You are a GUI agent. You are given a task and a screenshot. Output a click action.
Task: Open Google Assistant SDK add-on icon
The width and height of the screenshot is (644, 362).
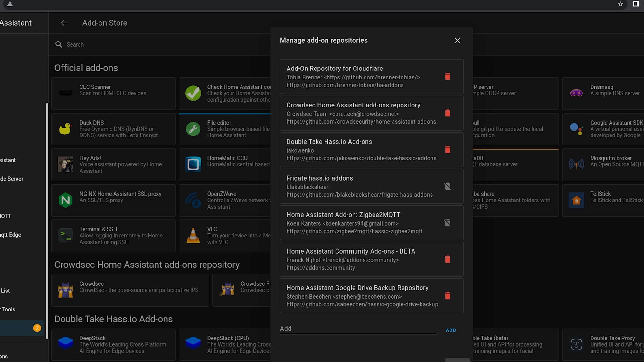(576, 129)
